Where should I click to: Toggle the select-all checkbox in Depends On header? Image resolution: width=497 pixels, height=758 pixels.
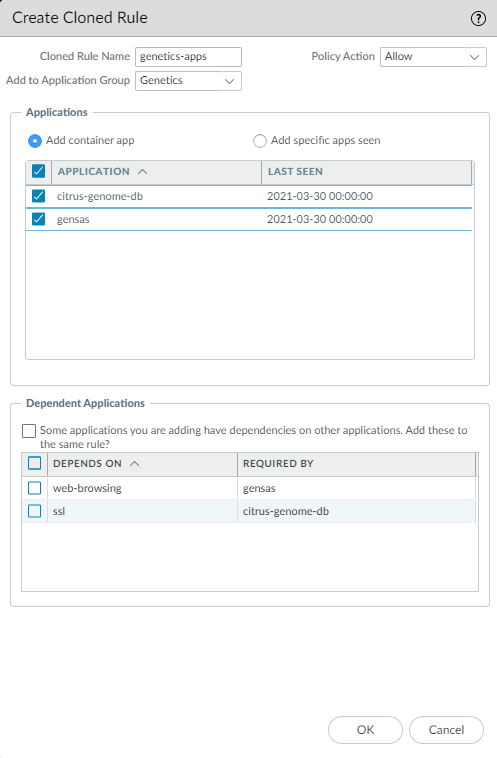click(x=34, y=463)
